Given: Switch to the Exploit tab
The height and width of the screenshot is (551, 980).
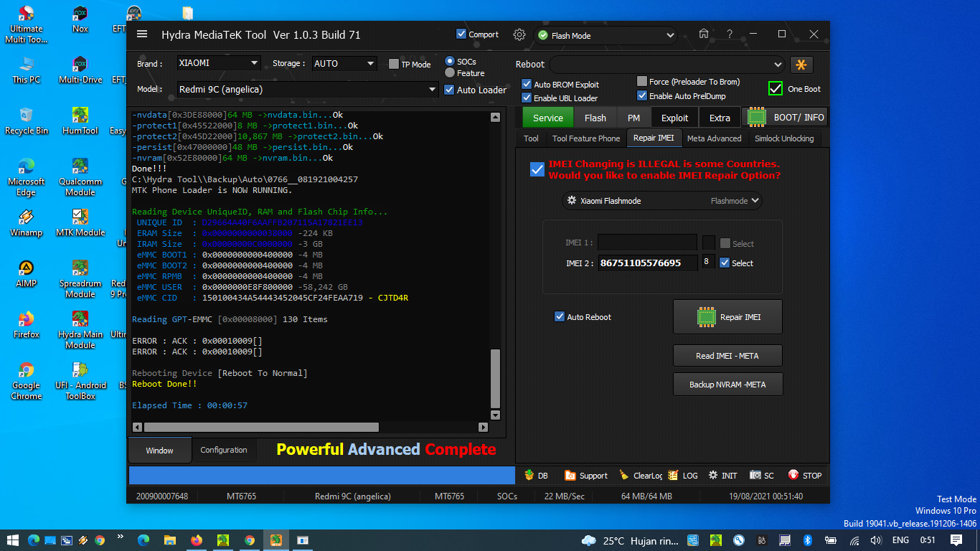Looking at the screenshot, I should pos(674,118).
